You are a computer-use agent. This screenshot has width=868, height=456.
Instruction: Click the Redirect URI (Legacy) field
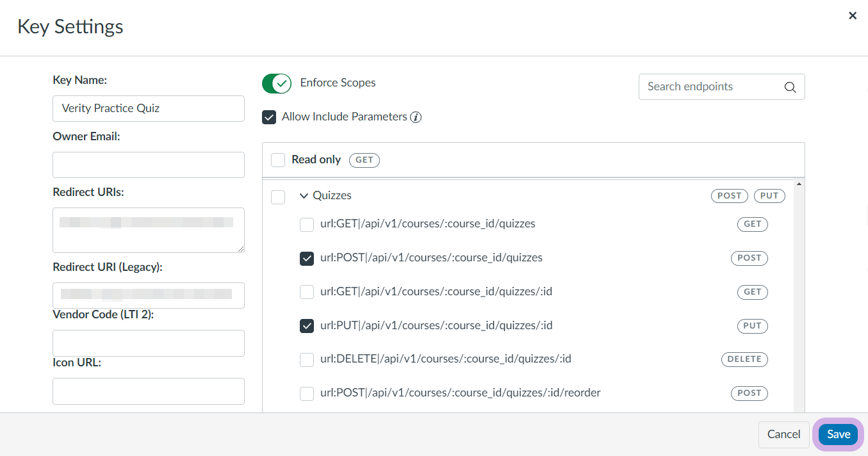(x=149, y=295)
